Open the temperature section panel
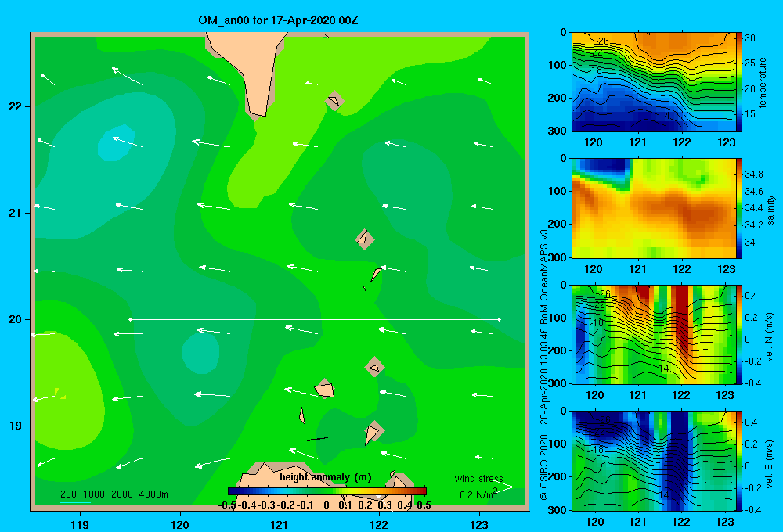Viewport: 783px width, 532px height. (653, 82)
